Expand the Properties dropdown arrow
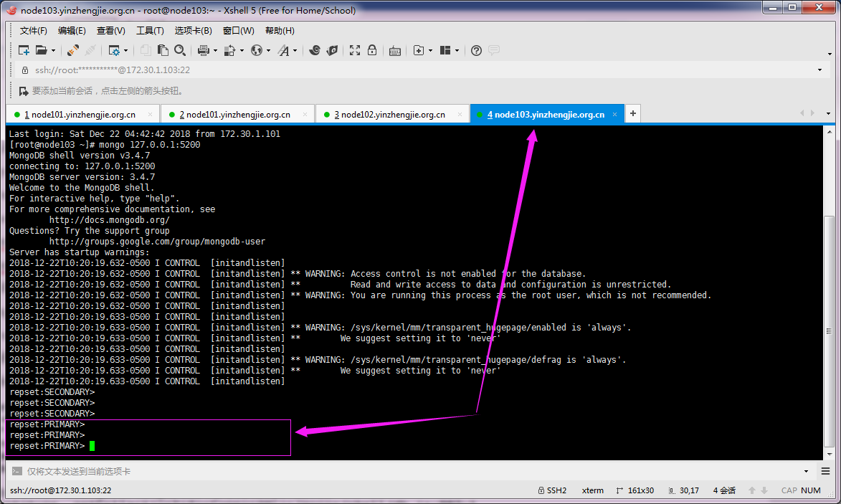Viewport: 841px width, 504px height. [x=126, y=50]
